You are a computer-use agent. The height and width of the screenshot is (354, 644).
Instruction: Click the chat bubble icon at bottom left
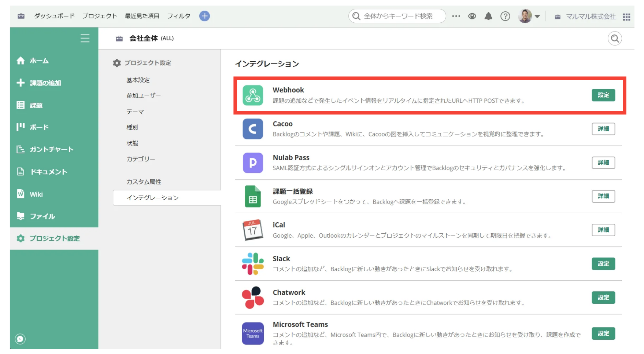[x=20, y=339]
